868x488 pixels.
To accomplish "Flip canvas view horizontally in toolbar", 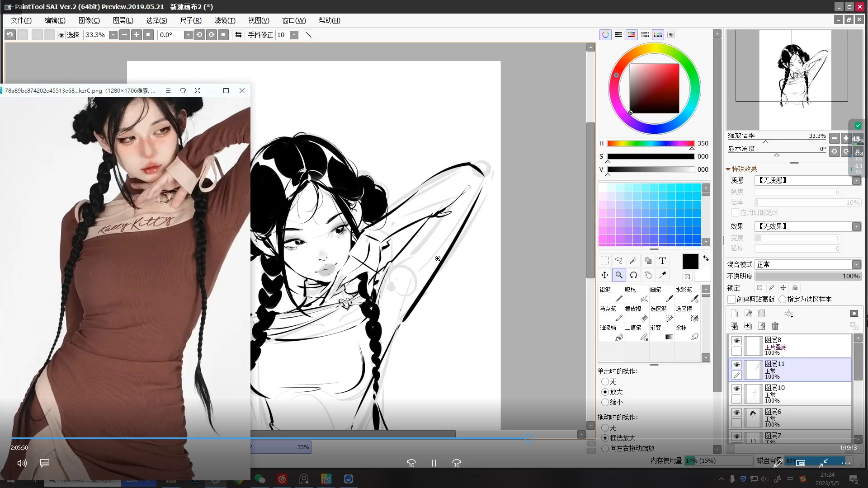I will click(238, 35).
